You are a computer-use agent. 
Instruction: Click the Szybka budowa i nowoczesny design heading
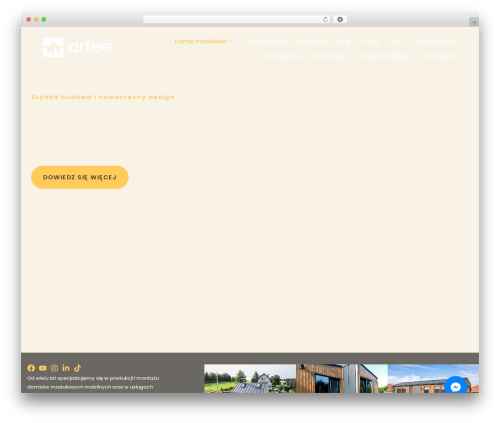pos(103,97)
